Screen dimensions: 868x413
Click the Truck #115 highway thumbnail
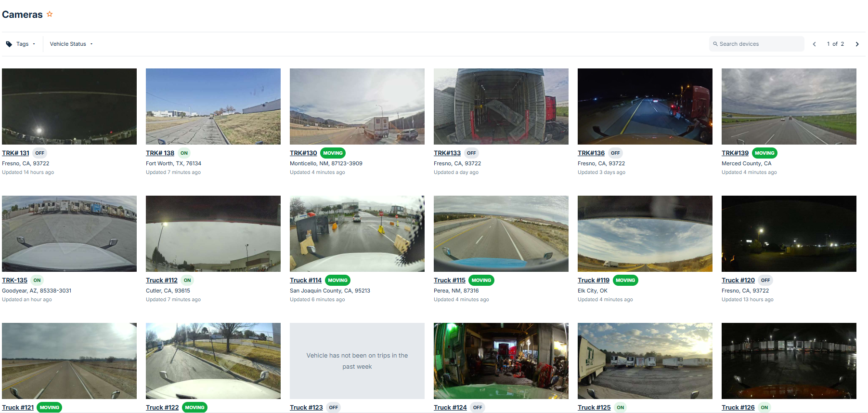[501, 234]
